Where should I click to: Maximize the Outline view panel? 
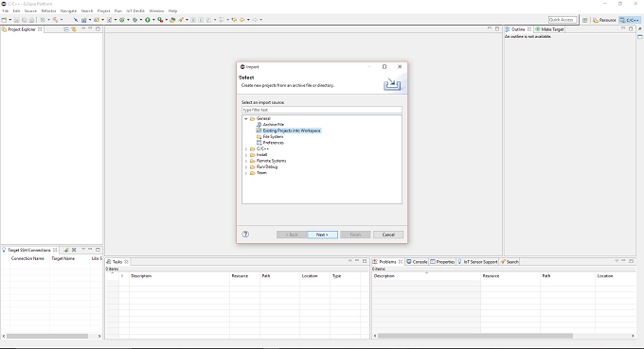point(631,28)
